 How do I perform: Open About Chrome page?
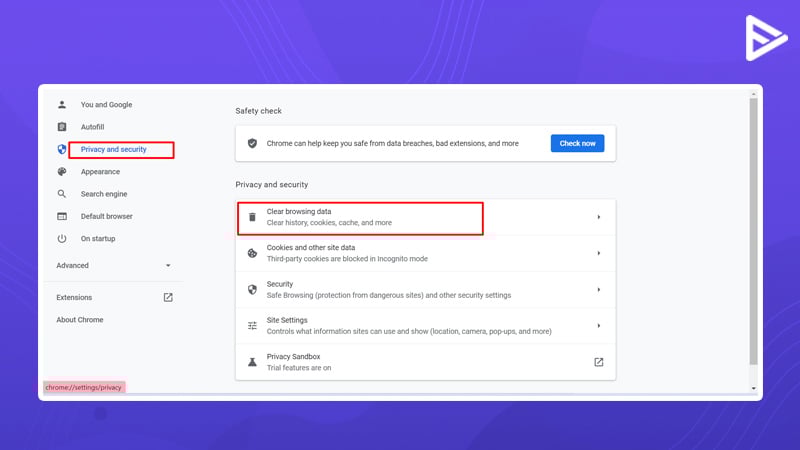(80, 320)
